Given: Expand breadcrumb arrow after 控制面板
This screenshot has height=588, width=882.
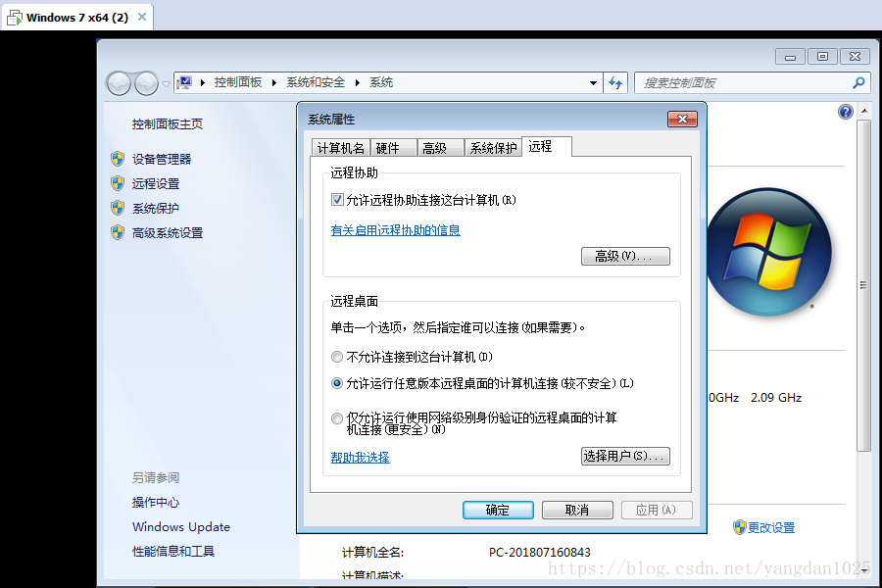Looking at the screenshot, I should 274,82.
